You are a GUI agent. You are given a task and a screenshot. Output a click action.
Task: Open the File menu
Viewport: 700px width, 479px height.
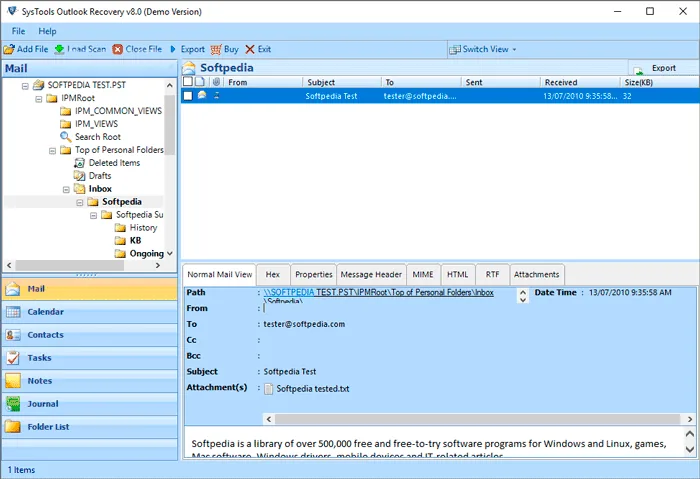point(18,31)
